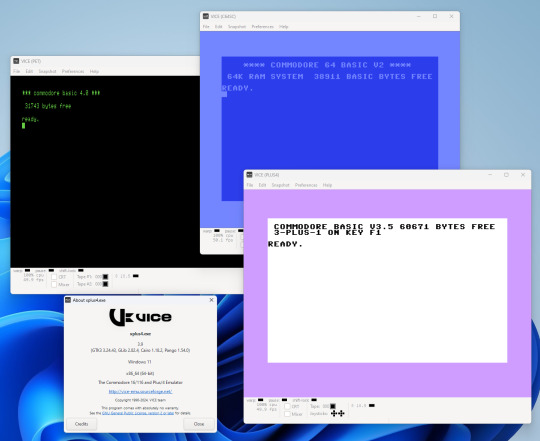The image size is (540, 441).
Task: Open Preferences menu in the PLUS4 window
Action: pyautogui.click(x=306, y=185)
